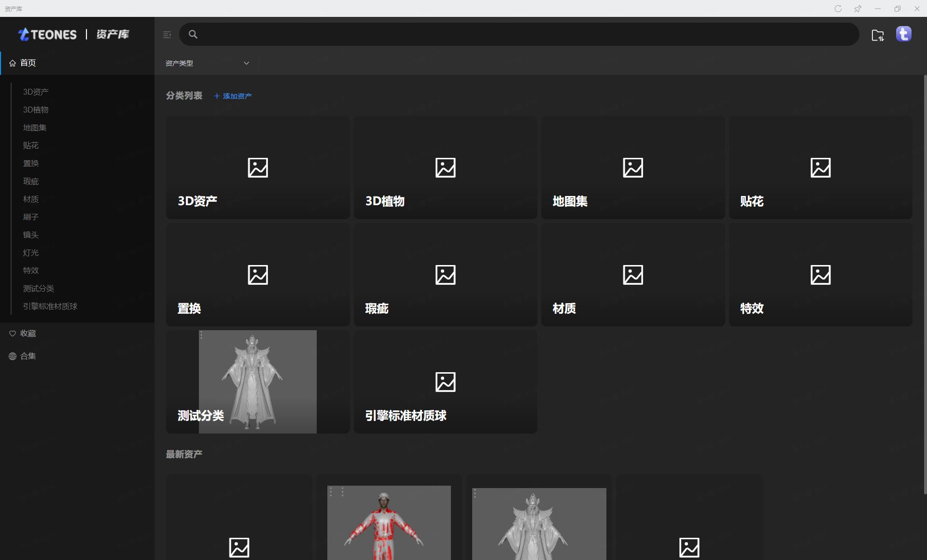This screenshot has width=927, height=560.
Task: Open the 测试分类 category thumbnail
Action: (257, 381)
